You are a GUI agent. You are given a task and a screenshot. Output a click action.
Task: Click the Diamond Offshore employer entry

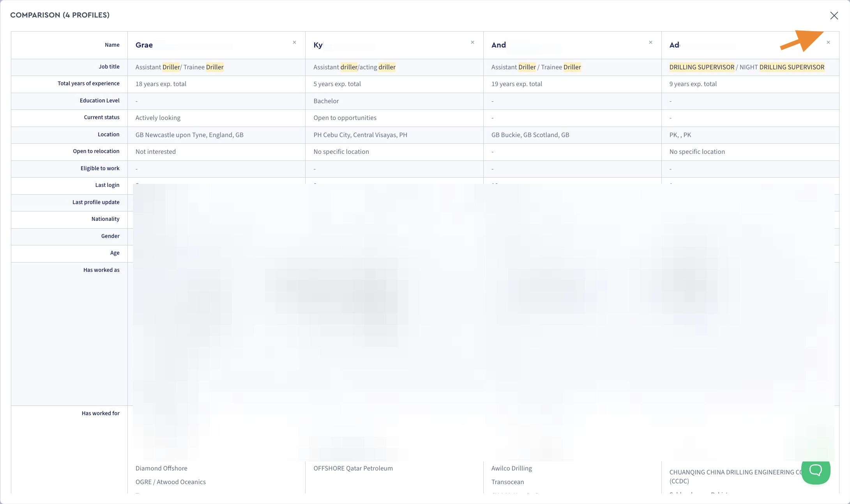pyautogui.click(x=161, y=469)
